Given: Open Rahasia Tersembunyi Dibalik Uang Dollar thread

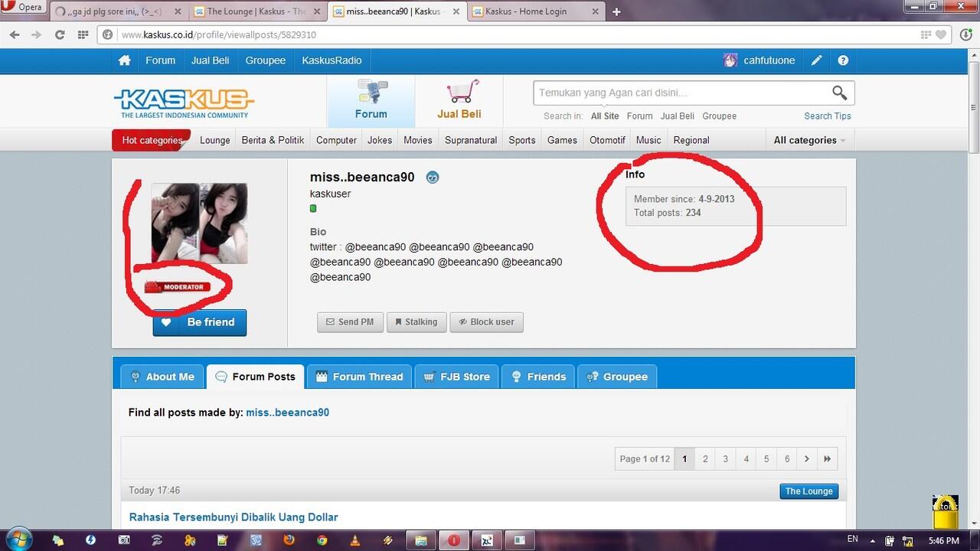Looking at the screenshot, I should click(234, 517).
